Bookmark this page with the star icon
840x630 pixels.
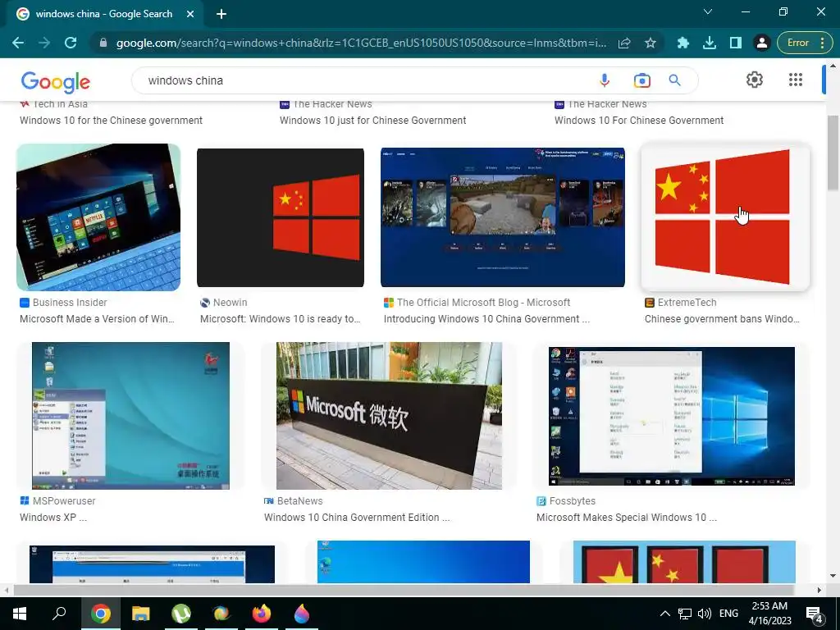click(651, 43)
